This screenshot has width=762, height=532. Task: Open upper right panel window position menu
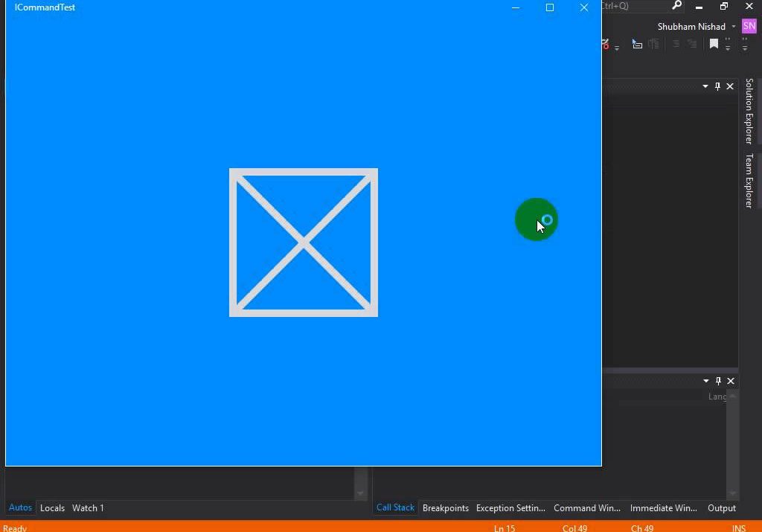pyautogui.click(x=705, y=86)
